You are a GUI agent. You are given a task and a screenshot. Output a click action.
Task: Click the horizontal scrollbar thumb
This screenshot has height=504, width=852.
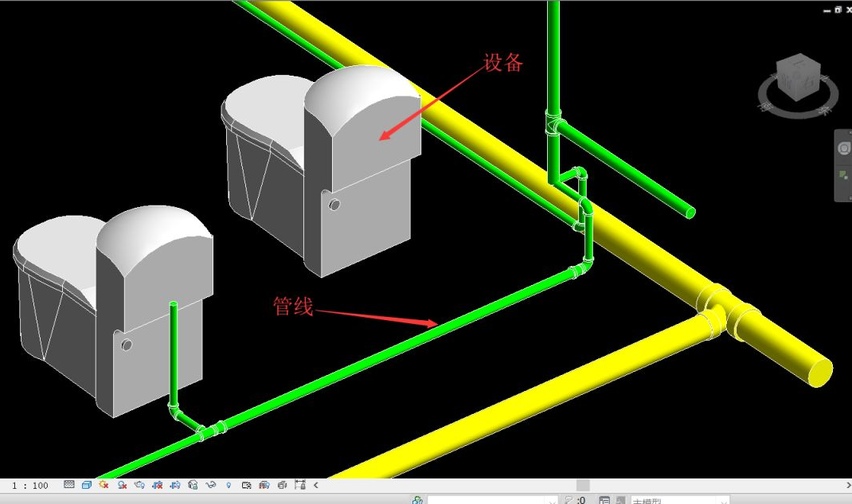[x=583, y=486]
